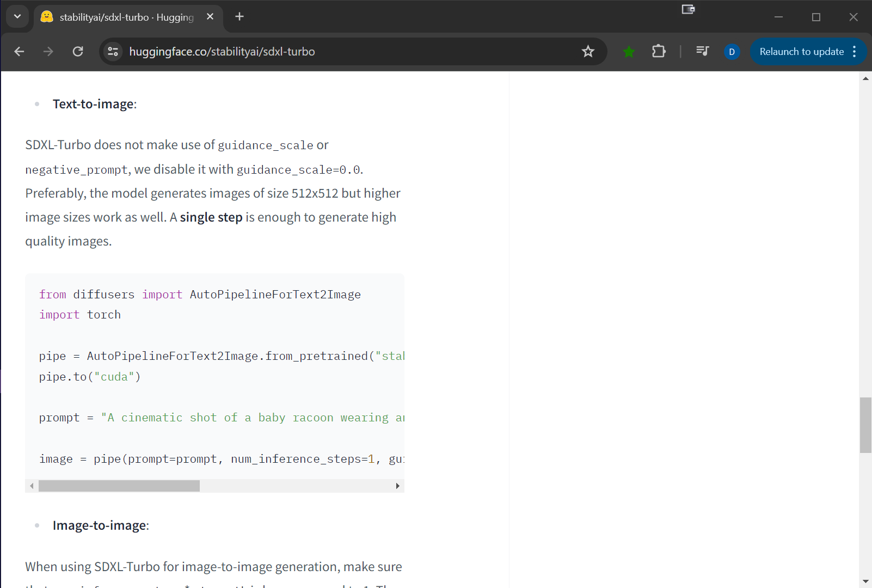
Task: Open a new browser tab
Action: tap(239, 16)
